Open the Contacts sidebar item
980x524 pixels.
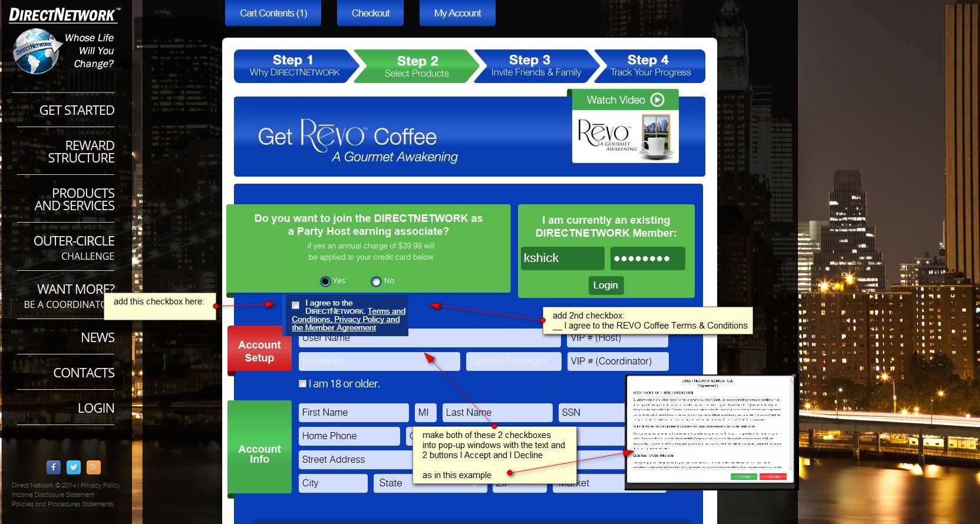click(x=84, y=373)
